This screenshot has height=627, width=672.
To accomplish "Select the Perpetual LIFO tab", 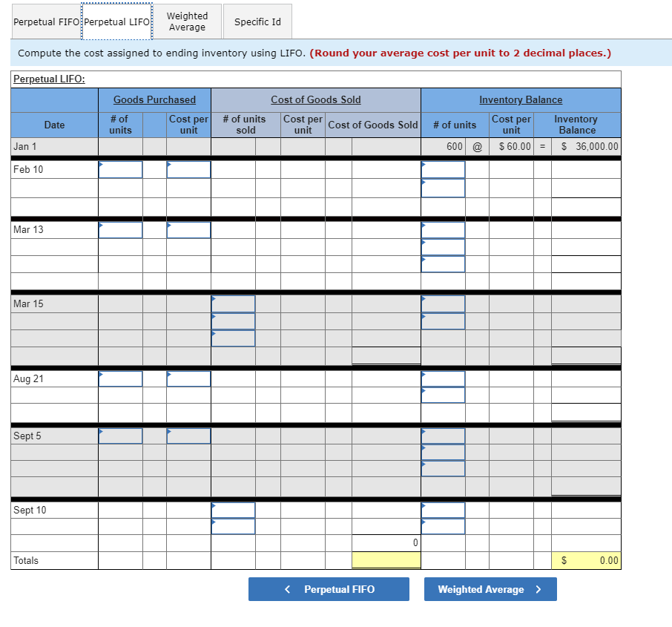I will (x=116, y=22).
